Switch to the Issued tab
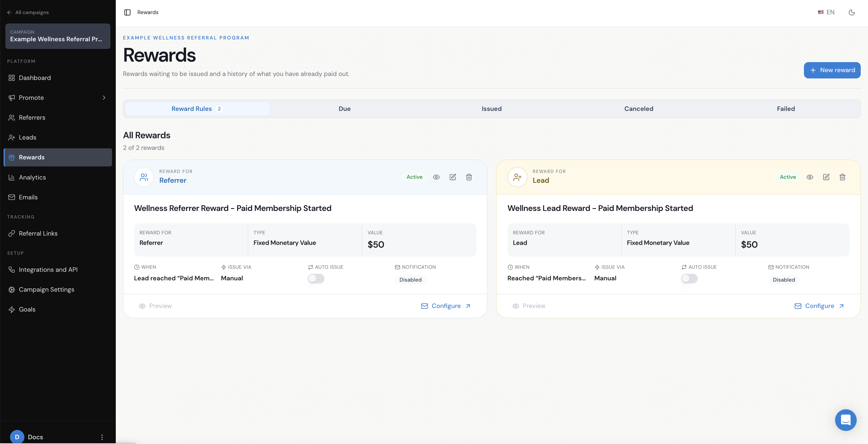This screenshot has height=444, width=868. click(x=492, y=109)
